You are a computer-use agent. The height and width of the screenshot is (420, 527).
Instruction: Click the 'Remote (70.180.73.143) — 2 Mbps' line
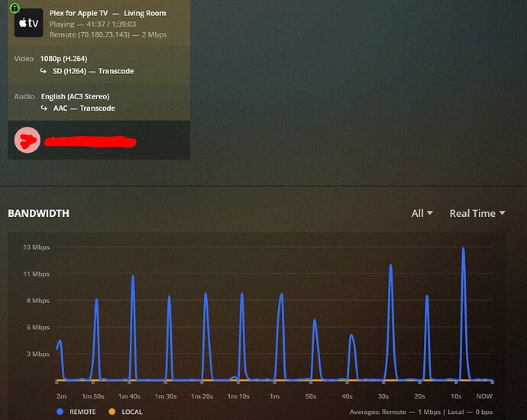tap(108, 34)
